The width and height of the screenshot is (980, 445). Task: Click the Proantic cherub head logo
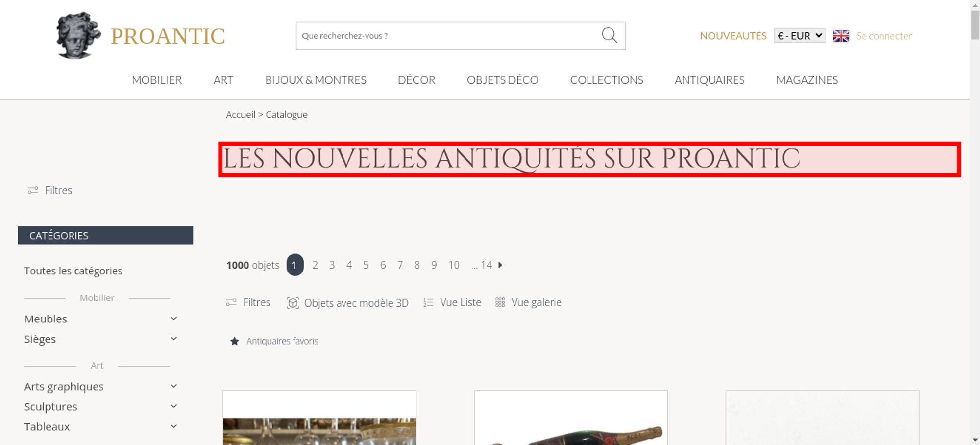click(78, 35)
